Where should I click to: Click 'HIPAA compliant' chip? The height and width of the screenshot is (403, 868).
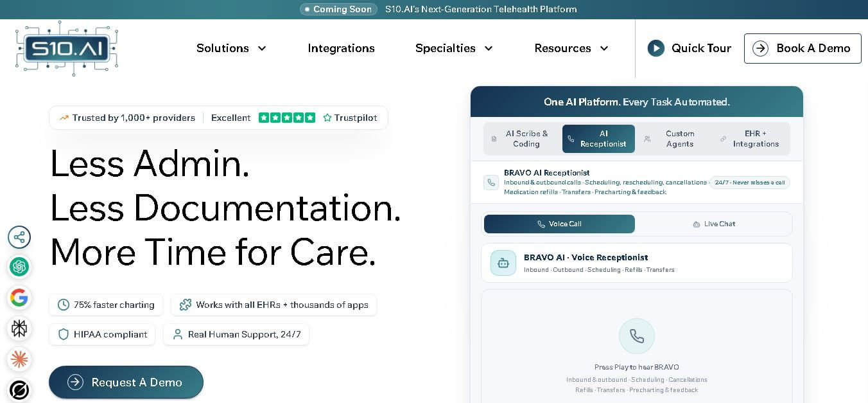coord(102,334)
